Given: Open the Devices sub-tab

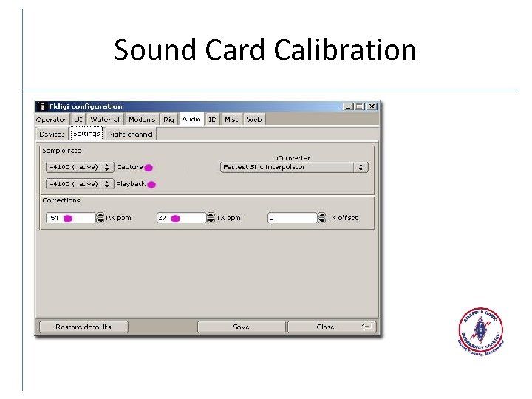Looking at the screenshot, I should [52, 134].
